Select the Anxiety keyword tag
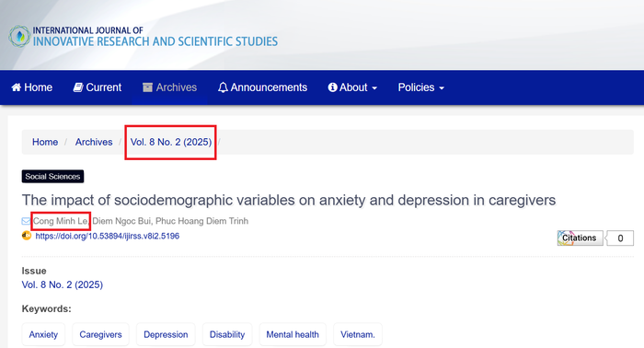The width and height of the screenshot is (644, 348). [43, 334]
